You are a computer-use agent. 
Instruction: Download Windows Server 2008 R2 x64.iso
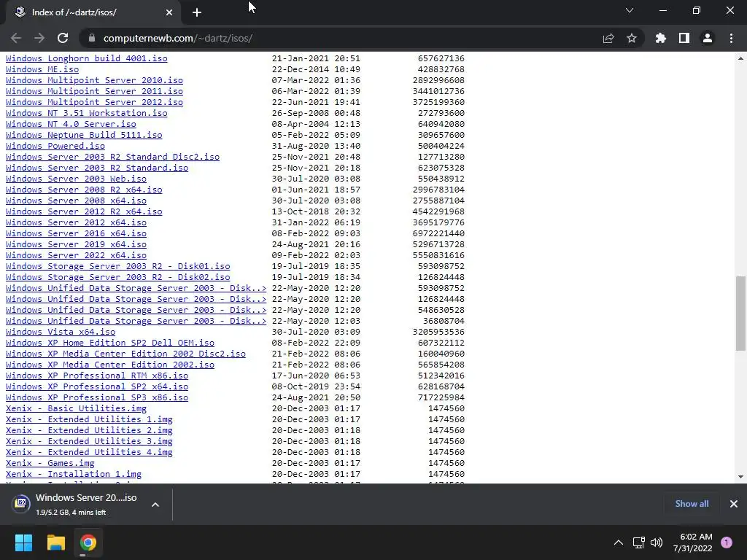pos(84,190)
